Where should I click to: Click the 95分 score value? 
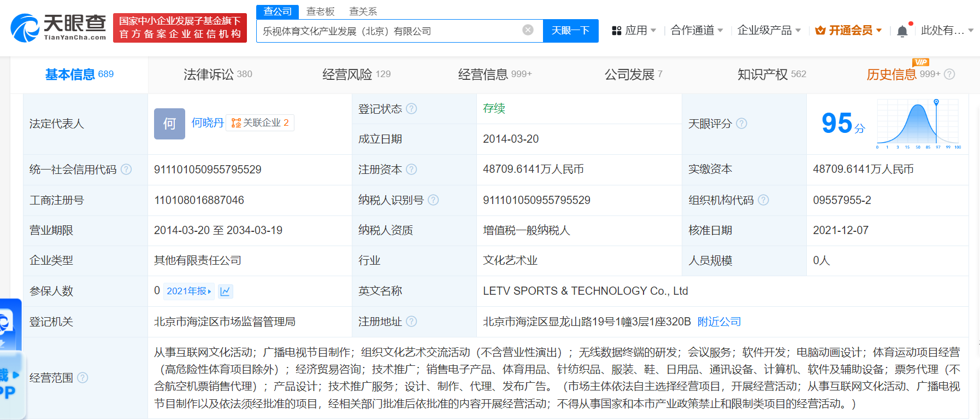tap(843, 124)
